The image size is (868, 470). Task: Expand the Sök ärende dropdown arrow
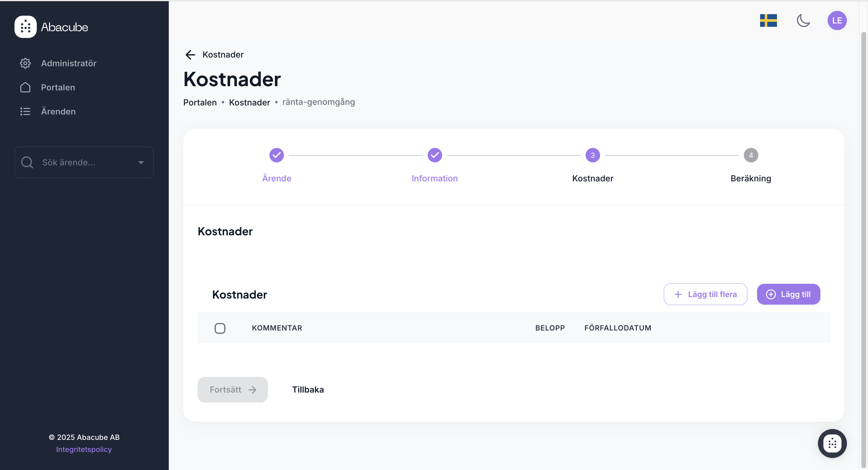(141, 162)
